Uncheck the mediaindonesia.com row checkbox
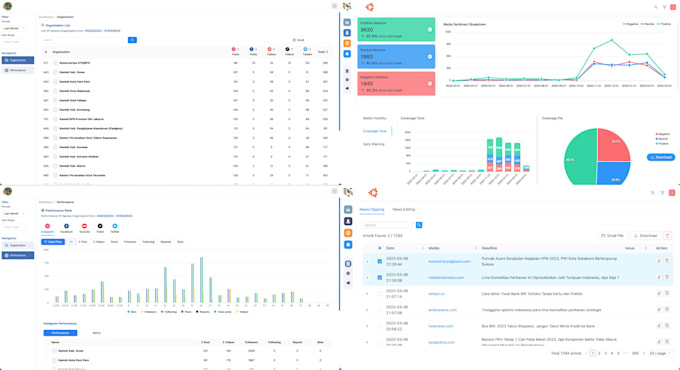Image resolution: width=680 pixels, height=370 pixels. [x=379, y=277]
